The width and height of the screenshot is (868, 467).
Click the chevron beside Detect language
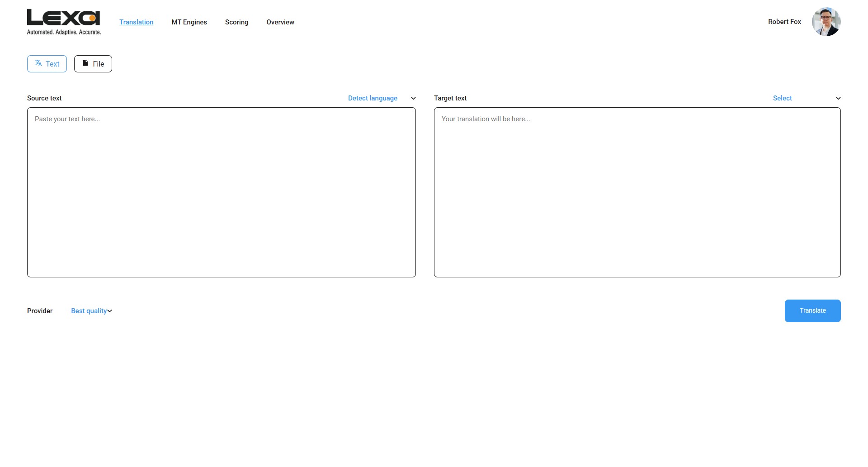(413, 98)
